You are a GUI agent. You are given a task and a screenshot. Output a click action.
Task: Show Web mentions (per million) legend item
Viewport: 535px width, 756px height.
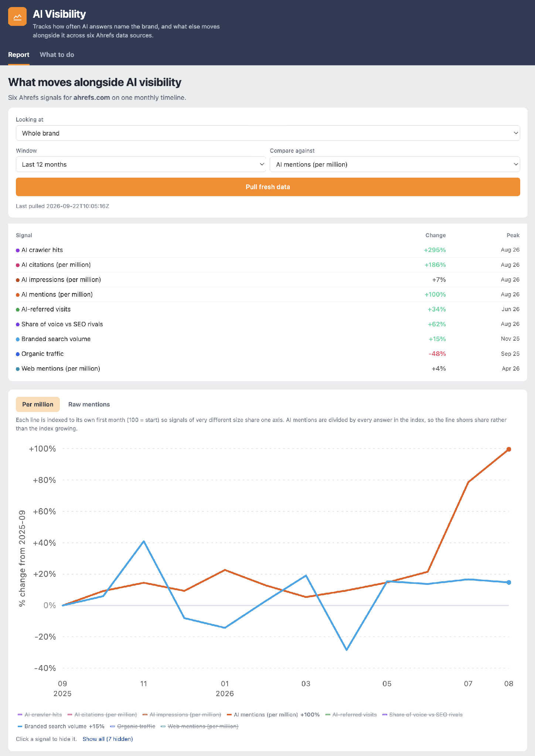[200, 726]
